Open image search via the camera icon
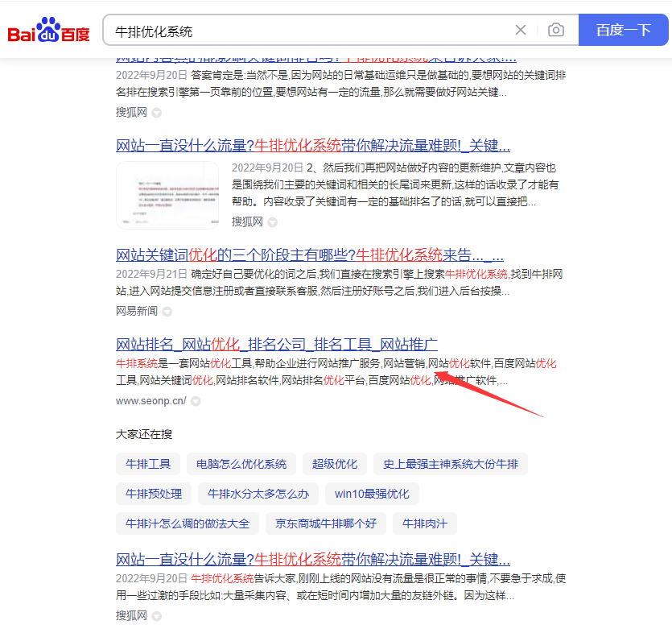Screen dimensions: 672x629 click(555, 29)
